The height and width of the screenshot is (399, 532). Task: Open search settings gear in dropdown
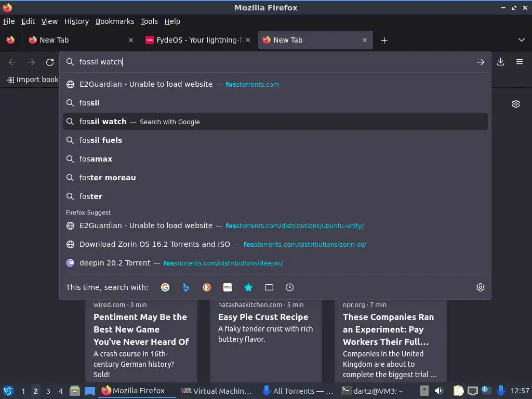pyautogui.click(x=481, y=287)
